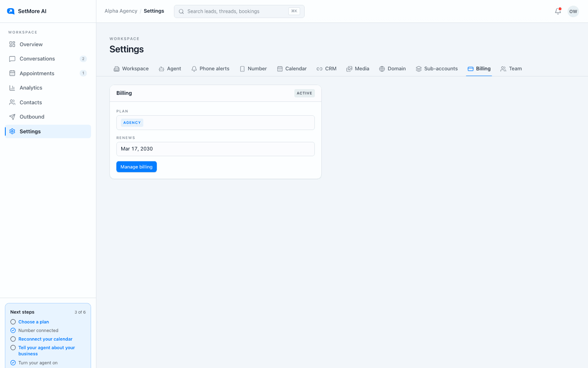The image size is (588, 368).
Task: Click the Contacts people icon
Action: (x=12, y=102)
